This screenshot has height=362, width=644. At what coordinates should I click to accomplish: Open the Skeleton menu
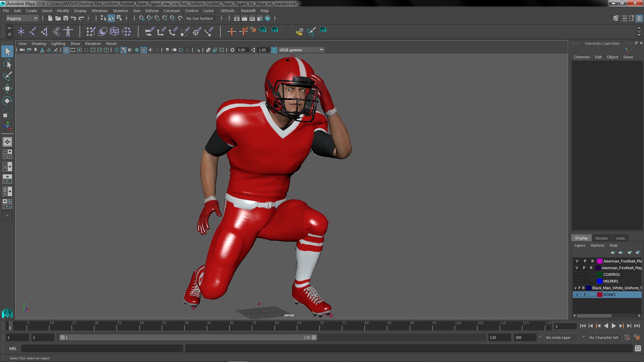pos(120,11)
